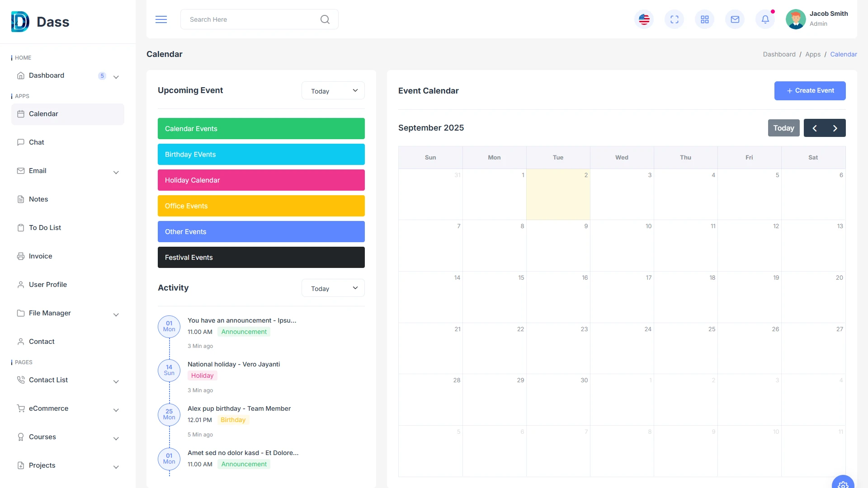This screenshot has height=488, width=868.
Task: Click the Invoice printer icon in sidebar
Action: click(x=21, y=256)
